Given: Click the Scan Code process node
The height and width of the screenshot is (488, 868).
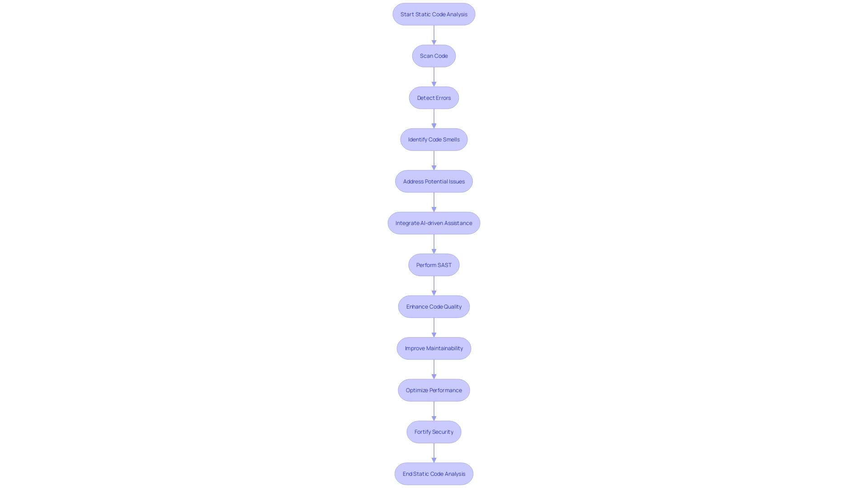Looking at the screenshot, I should point(434,56).
